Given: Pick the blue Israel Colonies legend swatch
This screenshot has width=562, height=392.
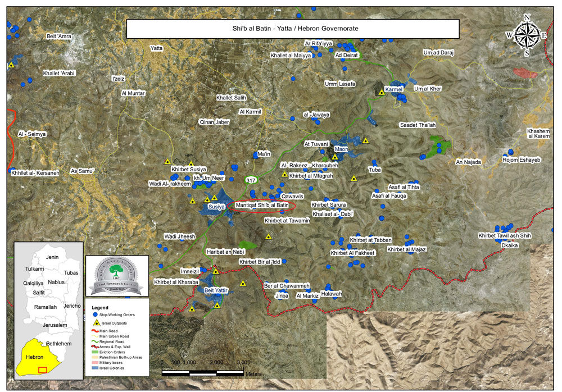Looking at the screenshot, I should [x=96, y=367].
